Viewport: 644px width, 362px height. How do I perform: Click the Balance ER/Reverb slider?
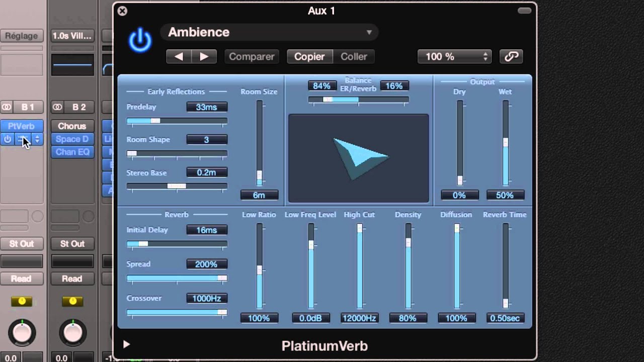[358, 100]
